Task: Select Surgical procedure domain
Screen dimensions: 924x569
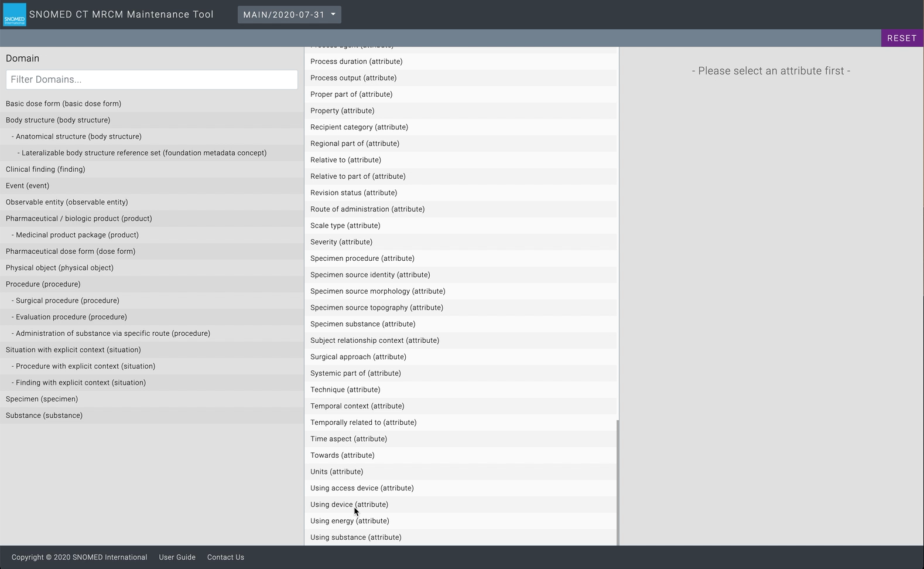Action: tap(152, 301)
